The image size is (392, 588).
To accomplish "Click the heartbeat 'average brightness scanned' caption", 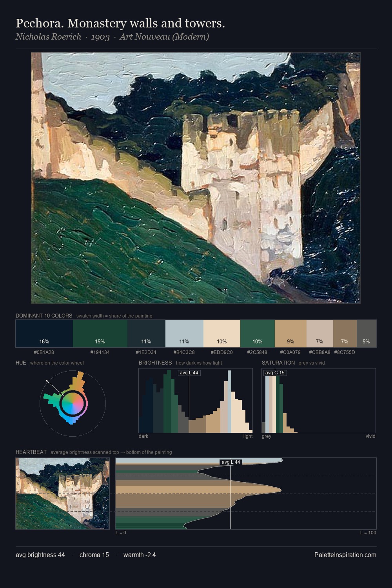I will 111,452.
